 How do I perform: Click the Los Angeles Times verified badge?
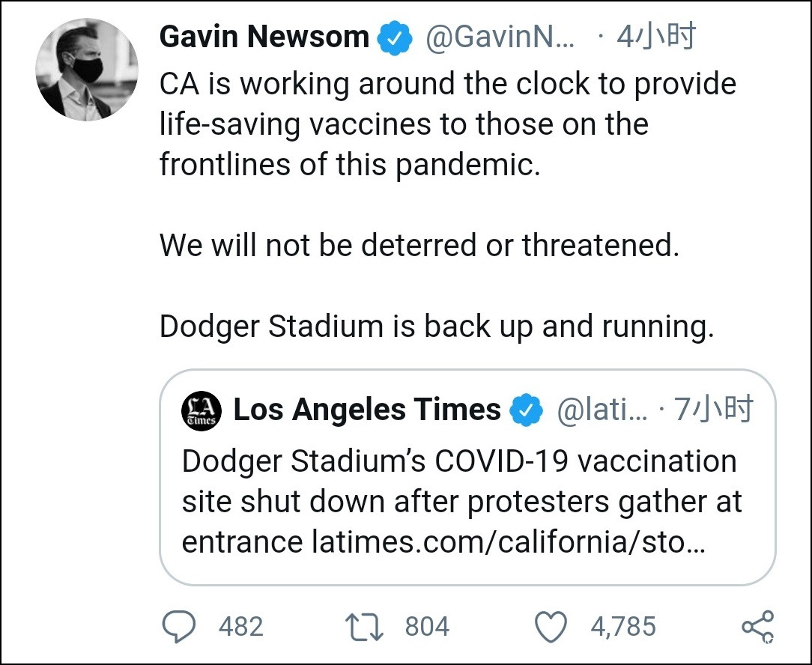point(527,410)
